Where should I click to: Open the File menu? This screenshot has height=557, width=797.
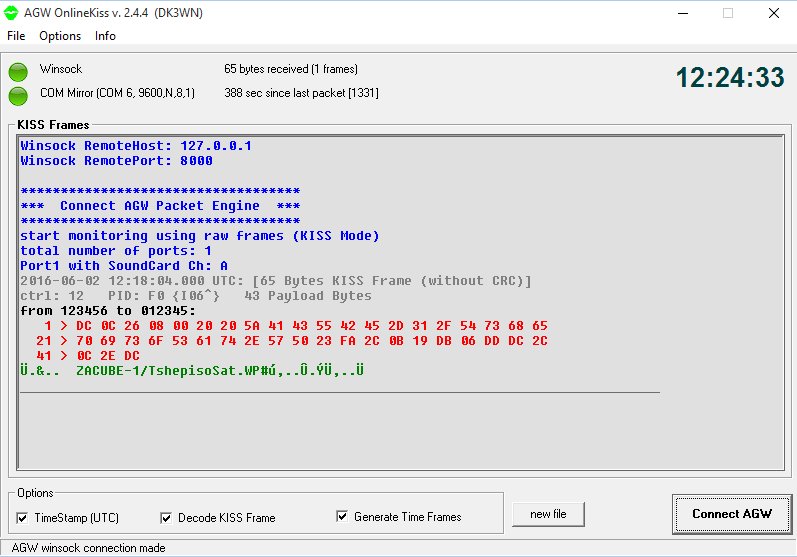(16, 36)
